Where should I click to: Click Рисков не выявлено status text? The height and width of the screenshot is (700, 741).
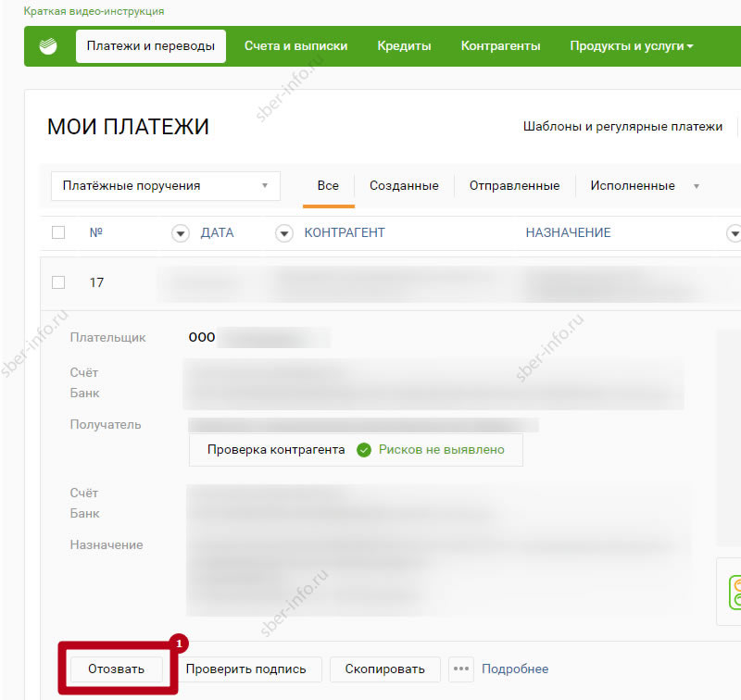442,450
